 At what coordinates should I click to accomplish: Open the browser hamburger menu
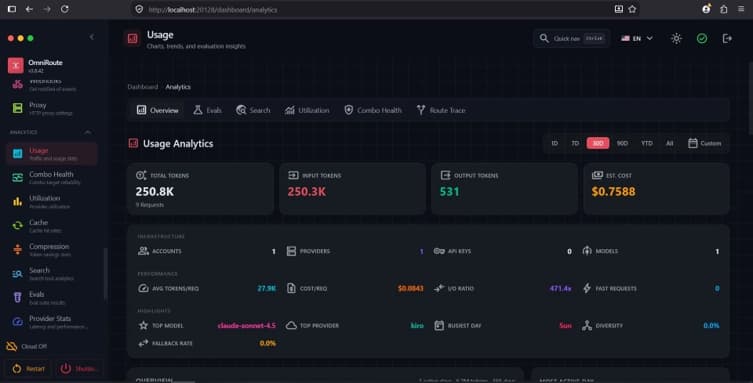741,9
